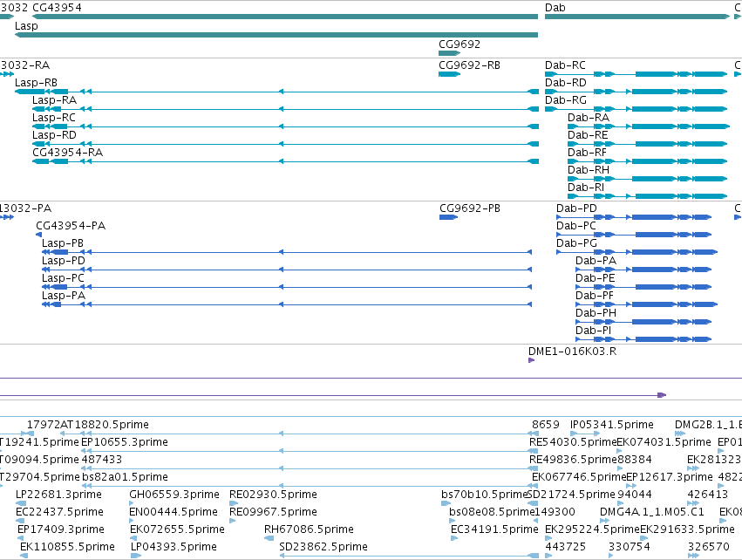Screen dimensions: 742x560
Task: Click the Dab gene teal bar
Action: pos(637,17)
